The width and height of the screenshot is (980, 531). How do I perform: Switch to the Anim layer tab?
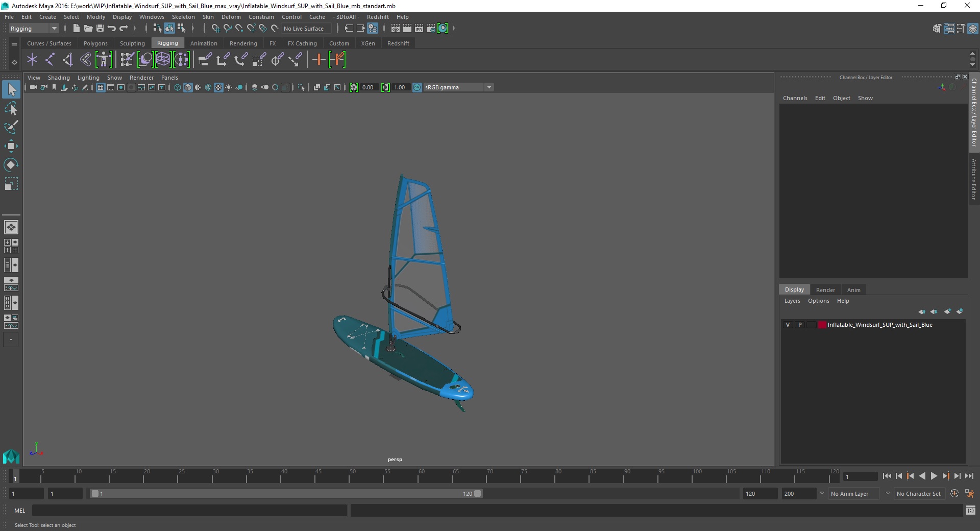[853, 289]
